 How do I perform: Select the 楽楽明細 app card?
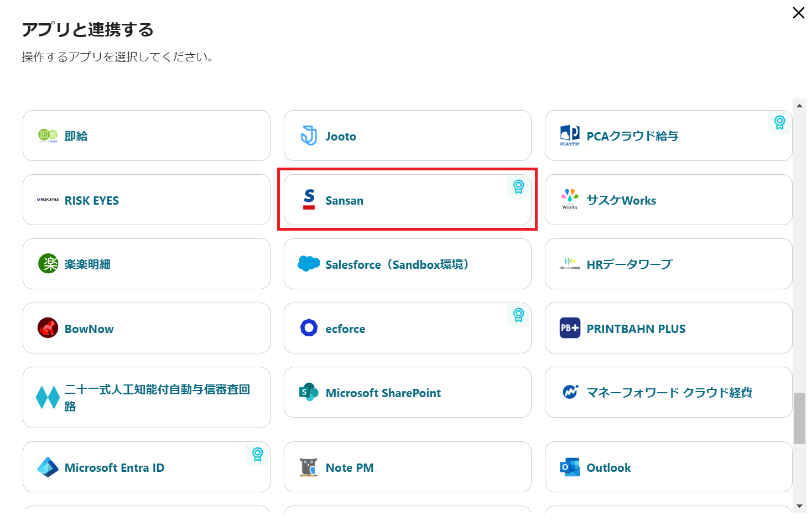click(x=146, y=264)
